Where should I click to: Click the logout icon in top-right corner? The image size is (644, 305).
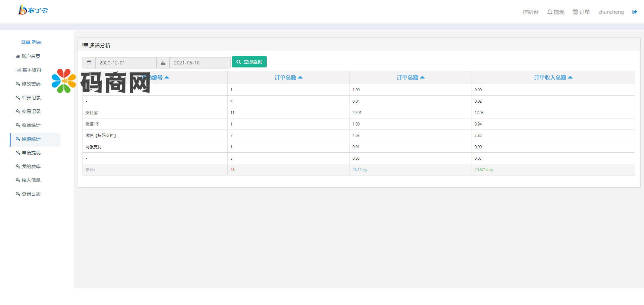click(x=634, y=12)
